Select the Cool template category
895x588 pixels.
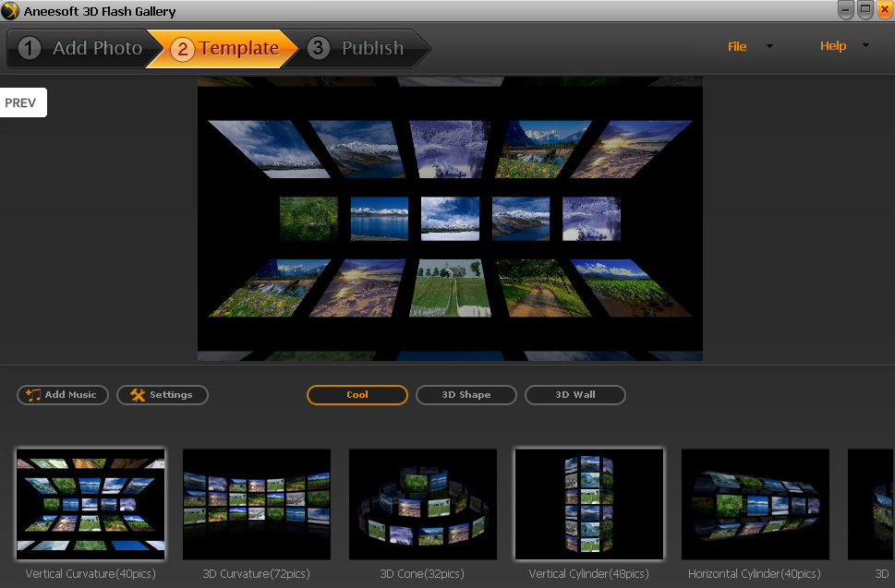coord(357,395)
